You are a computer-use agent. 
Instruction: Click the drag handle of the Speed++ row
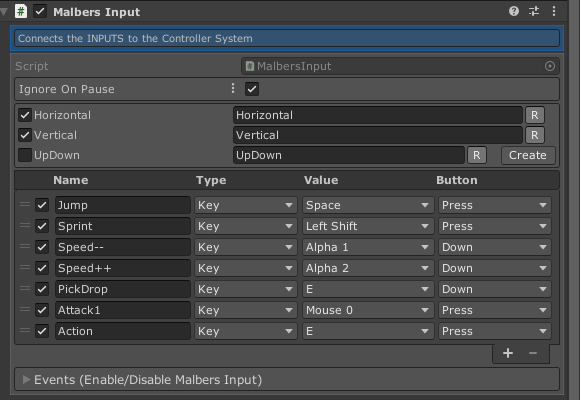pos(25,267)
